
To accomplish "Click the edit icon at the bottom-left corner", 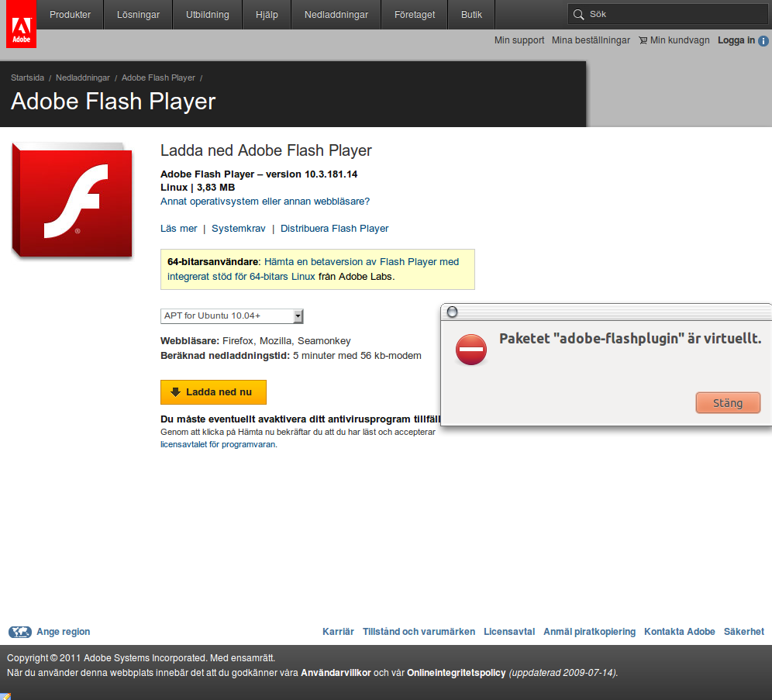I will coord(5,696).
